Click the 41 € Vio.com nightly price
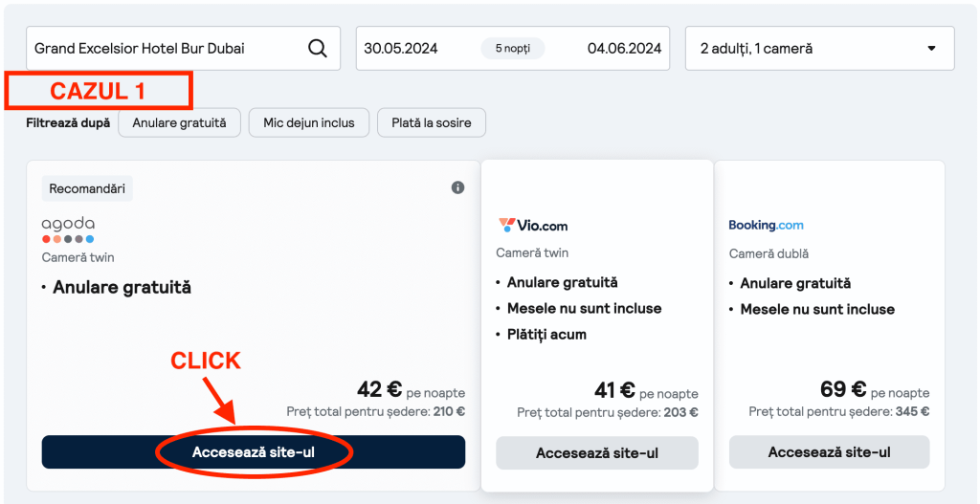Image resolution: width=980 pixels, height=504 pixels. pyautogui.click(x=615, y=390)
